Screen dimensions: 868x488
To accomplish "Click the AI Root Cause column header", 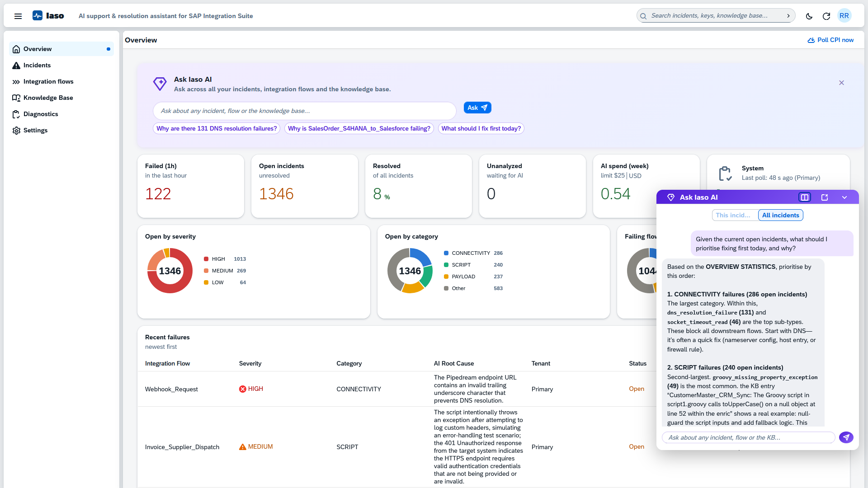I will 454,363.
